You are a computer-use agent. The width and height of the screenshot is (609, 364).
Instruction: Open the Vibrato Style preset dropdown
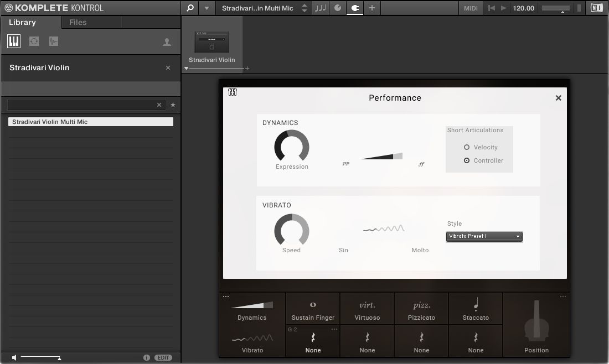pyautogui.click(x=484, y=236)
